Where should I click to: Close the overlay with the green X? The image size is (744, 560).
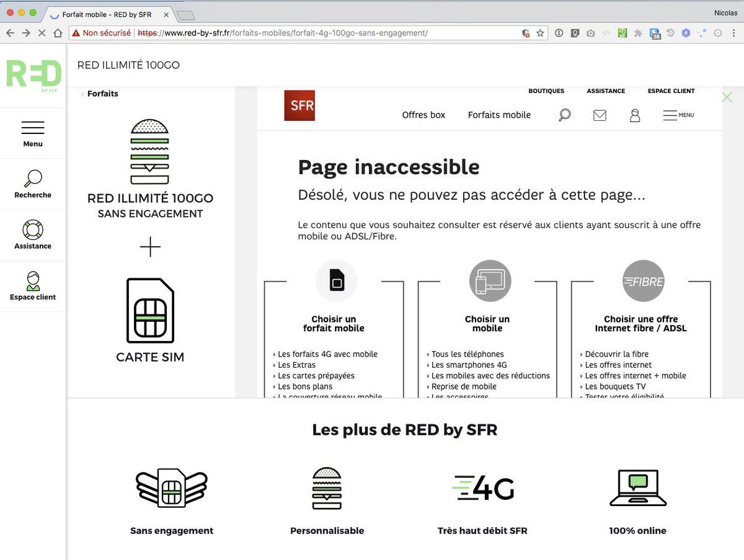727,97
